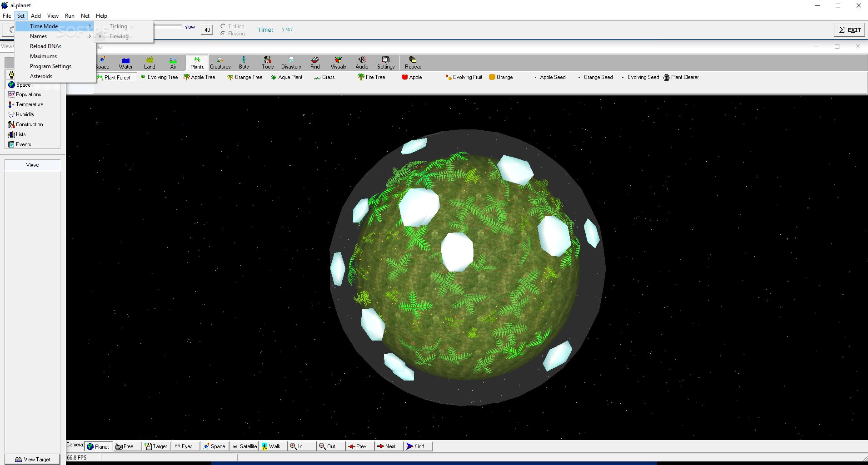Open the Settings toolbar category

pyautogui.click(x=386, y=63)
